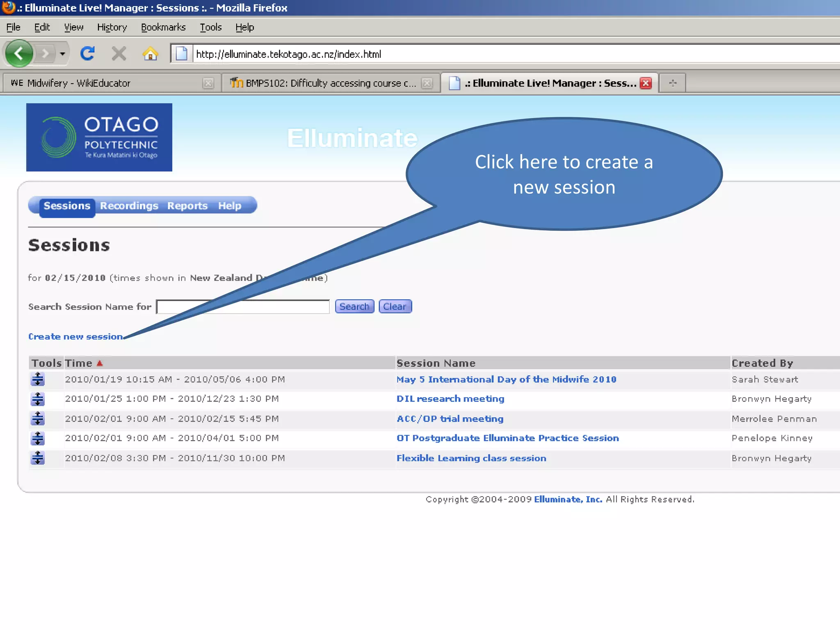Open tools icon for DIL research meeting

click(38, 399)
